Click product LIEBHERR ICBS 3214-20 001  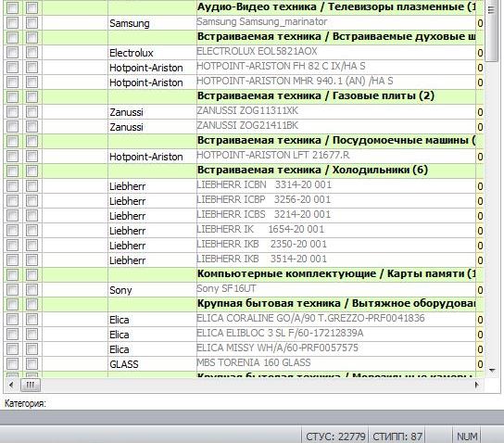(x=263, y=214)
